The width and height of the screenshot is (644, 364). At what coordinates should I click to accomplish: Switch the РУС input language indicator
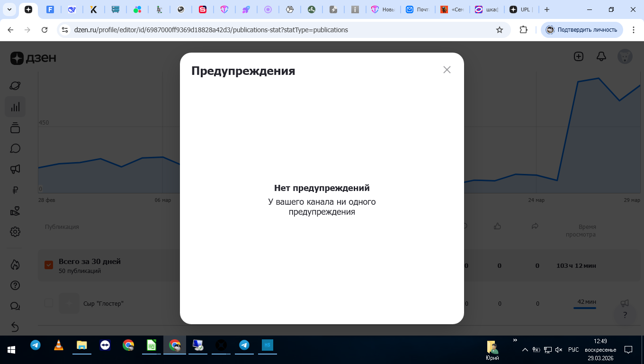click(573, 350)
